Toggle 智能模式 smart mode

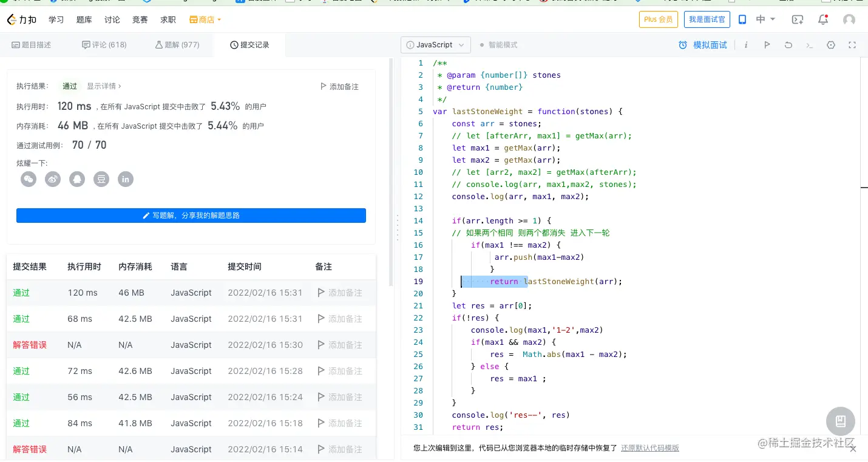(x=498, y=45)
